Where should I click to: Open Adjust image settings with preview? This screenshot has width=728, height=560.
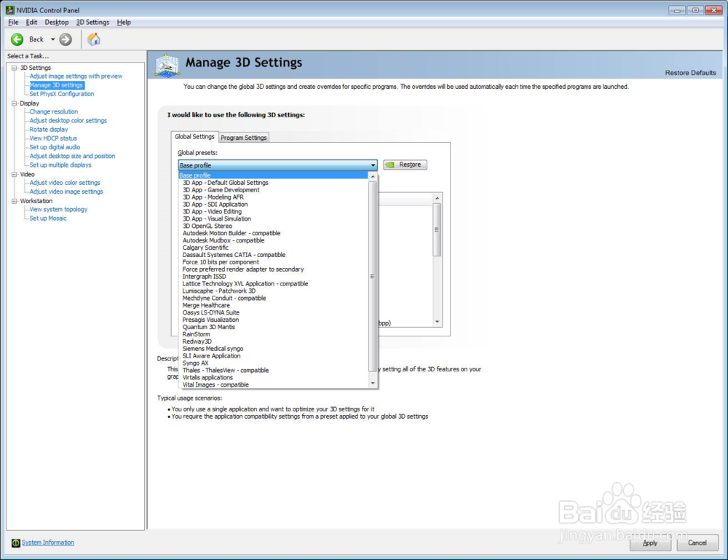pyautogui.click(x=76, y=76)
